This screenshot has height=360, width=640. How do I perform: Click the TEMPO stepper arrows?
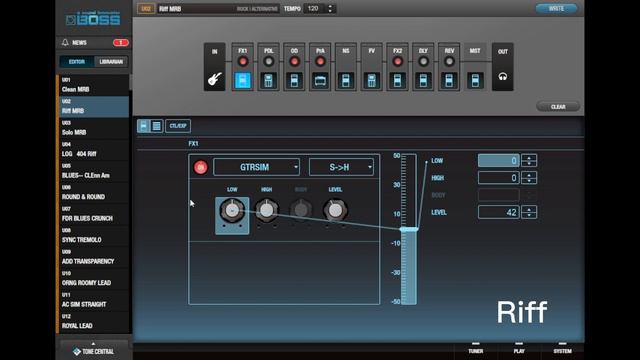pos(330,9)
